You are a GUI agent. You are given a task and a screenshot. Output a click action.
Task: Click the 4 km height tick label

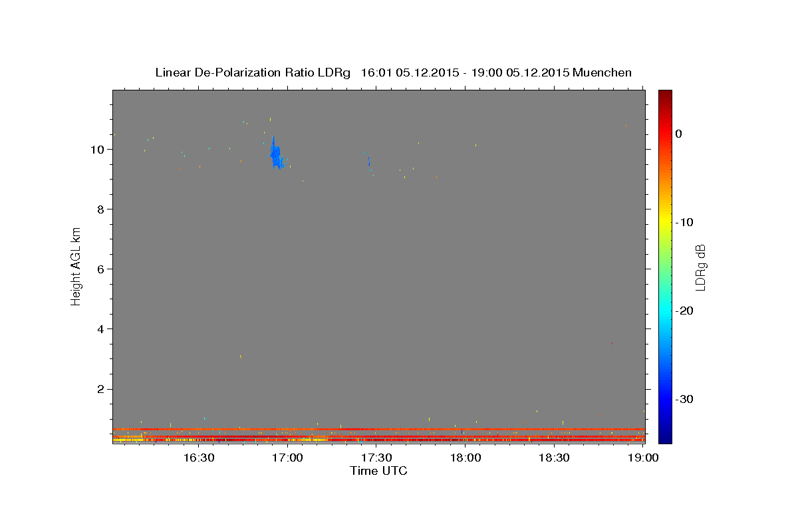point(100,329)
